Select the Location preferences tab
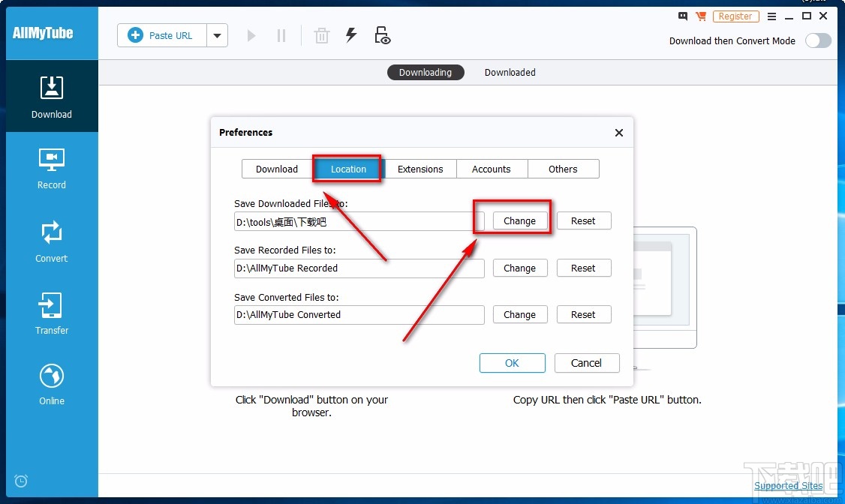 pyautogui.click(x=348, y=169)
